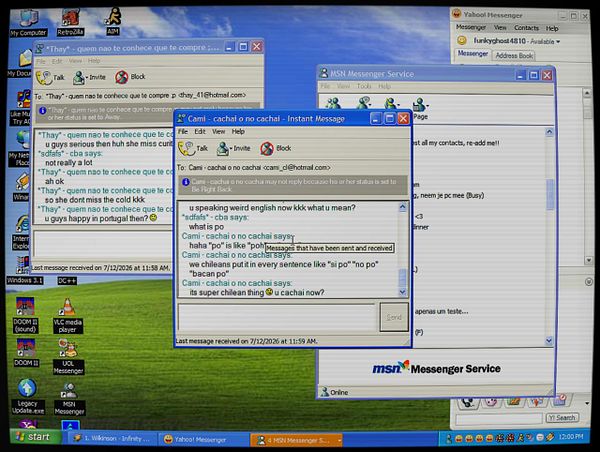Image resolution: width=600 pixels, height=452 pixels.
Task: Open File menu in Cami chat window
Action: pos(183,132)
